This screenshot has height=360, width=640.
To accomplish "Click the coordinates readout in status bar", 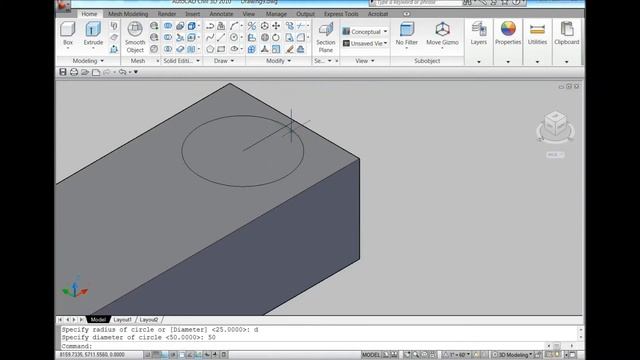I will tap(92, 355).
